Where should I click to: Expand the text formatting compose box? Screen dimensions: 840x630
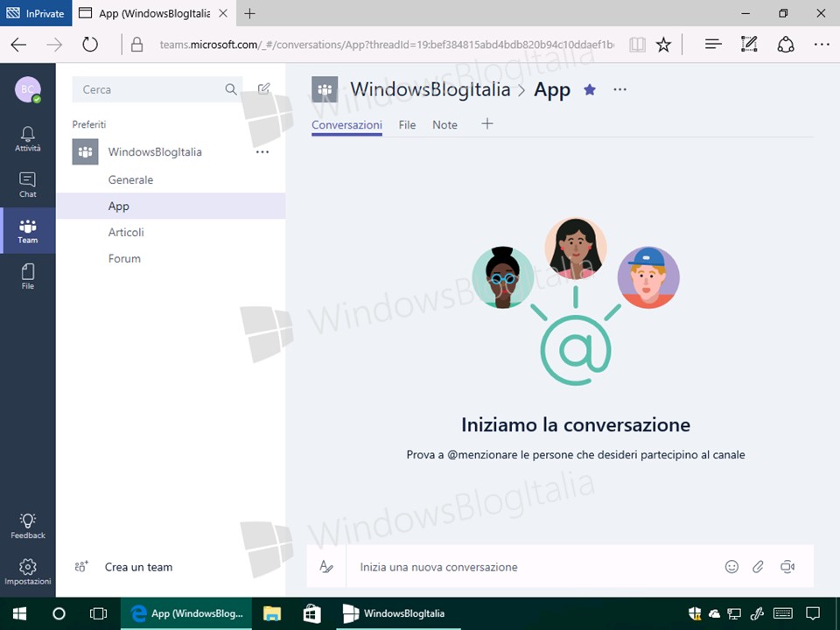click(x=326, y=567)
